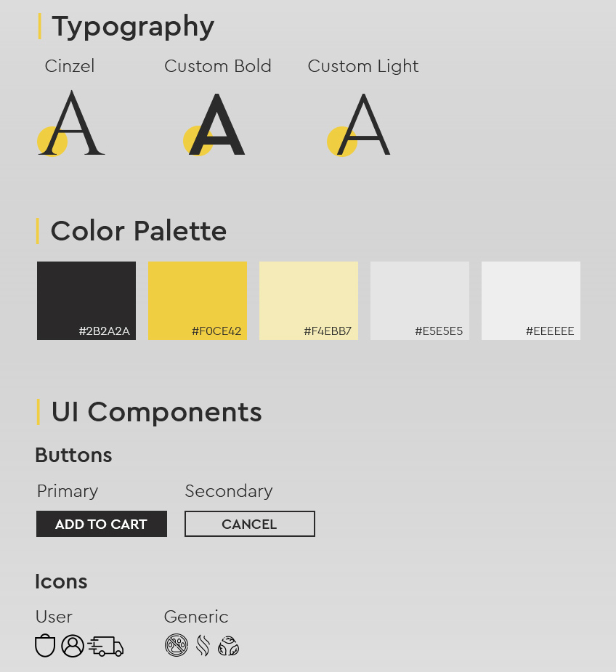Image resolution: width=616 pixels, height=672 pixels.
Task: Click the Custom Bold letter A sample
Action: click(216, 125)
